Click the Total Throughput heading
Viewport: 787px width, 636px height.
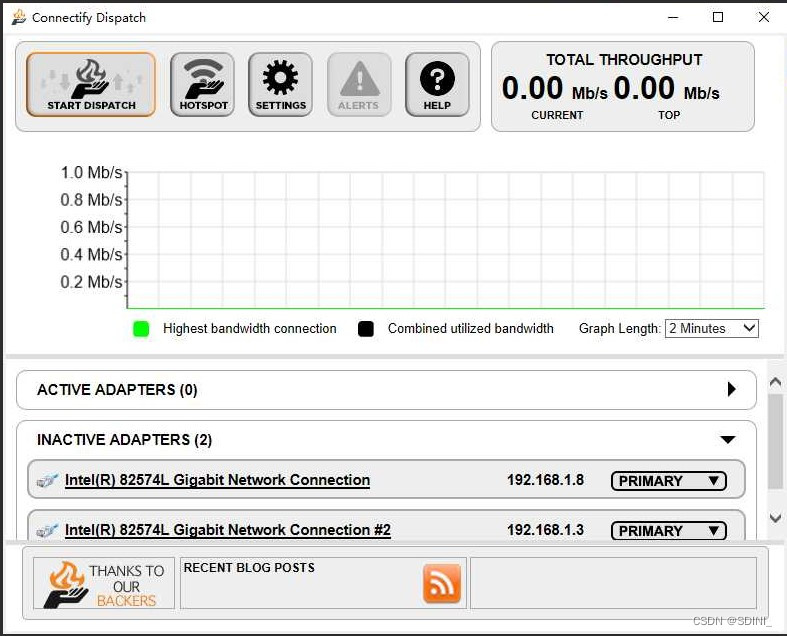pos(624,60)
